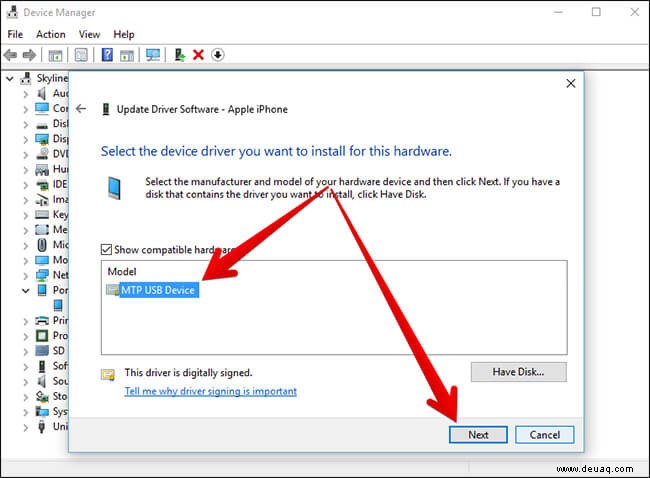Viewport: 650px width, 478px height.
Task: Click the Model column header
Action: click(122, 272)
